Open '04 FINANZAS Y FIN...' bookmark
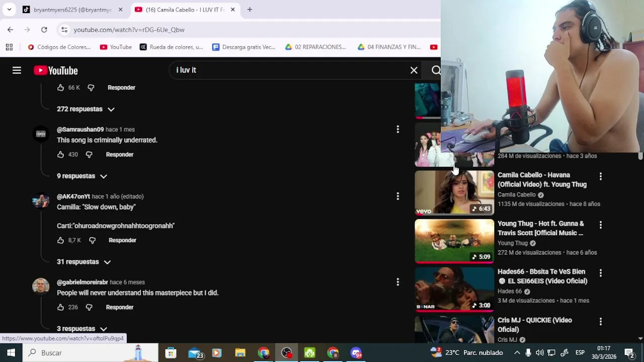Image resolution: width=644 pixels, height=362 pixels. (389, 47)
